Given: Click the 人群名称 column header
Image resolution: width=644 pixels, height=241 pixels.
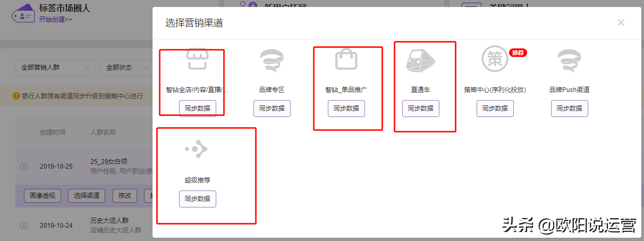Looking at the screenshot, I should pyautogui.click(x=103, y=132).
